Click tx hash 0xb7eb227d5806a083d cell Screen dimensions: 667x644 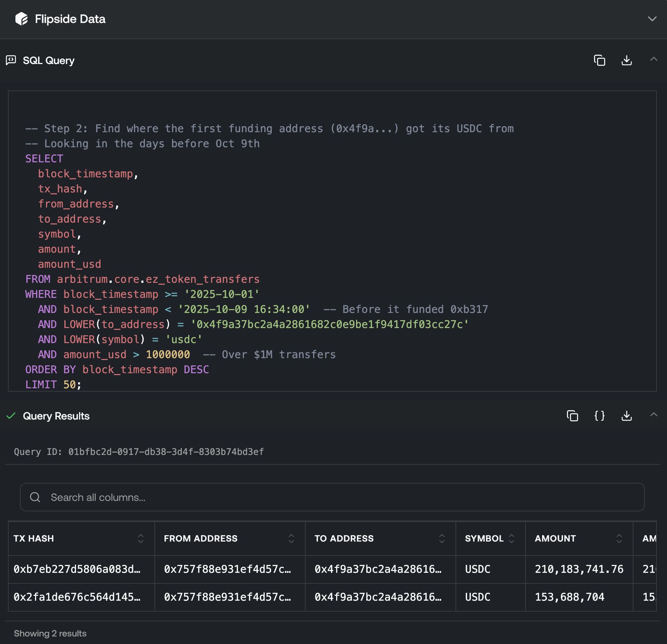pos(77,569)
